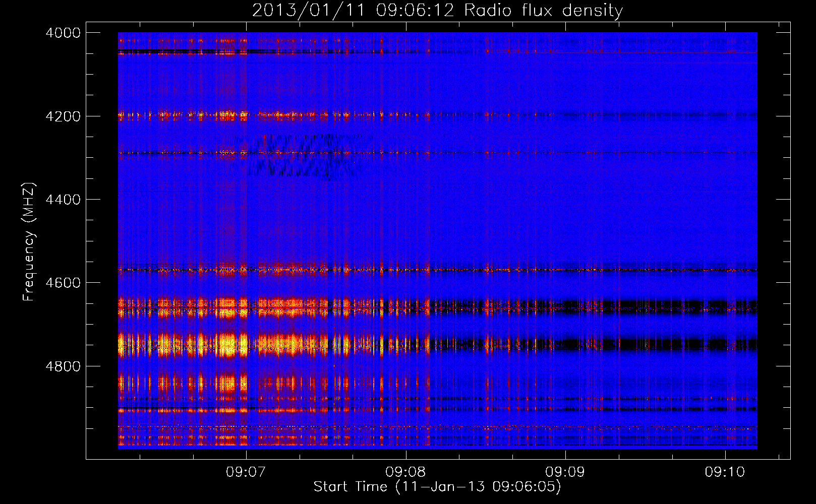Click the 09:07 time axis label
The height and width of the screenshot is (504, 816).
tap(246, 472)
